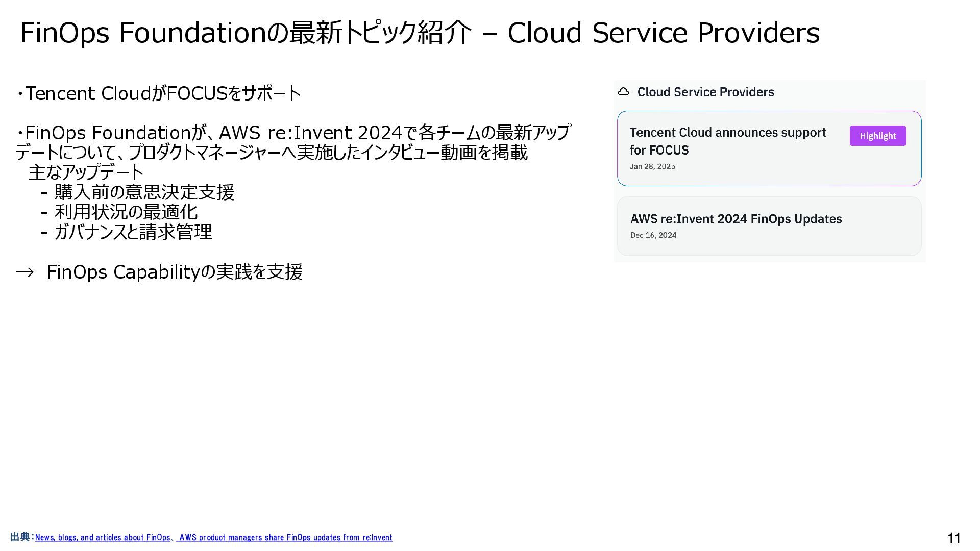Click the cloud icon beside Cloud Service Providers
This screenshot has height=551, width=980.
(623, 92)
